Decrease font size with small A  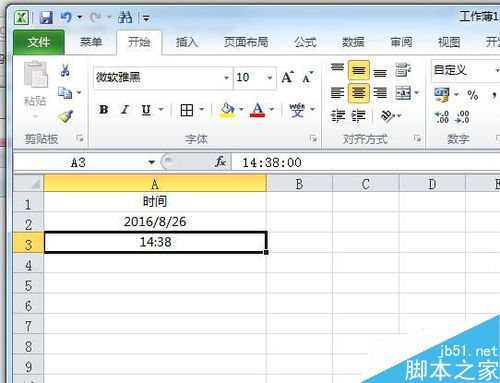[307, 77]
